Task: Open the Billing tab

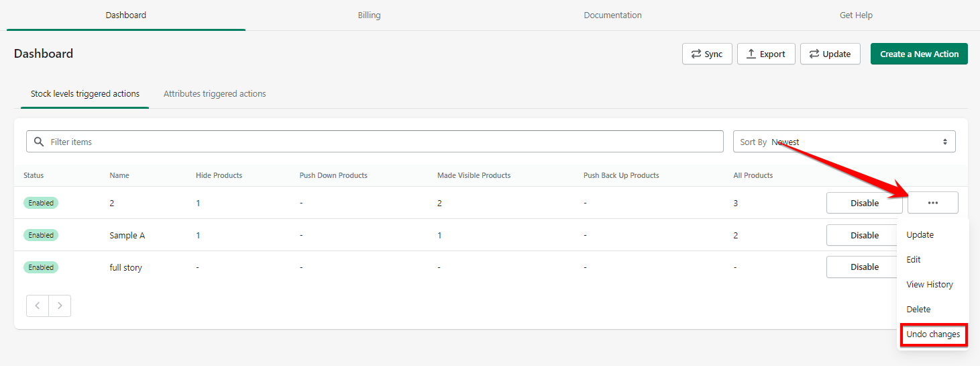Action: point(369,15)
